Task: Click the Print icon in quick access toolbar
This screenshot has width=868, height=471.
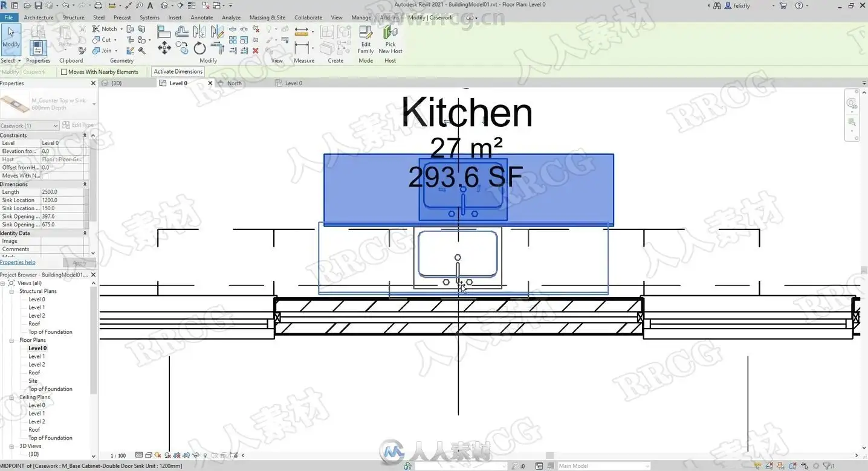Action: (98, 5)
